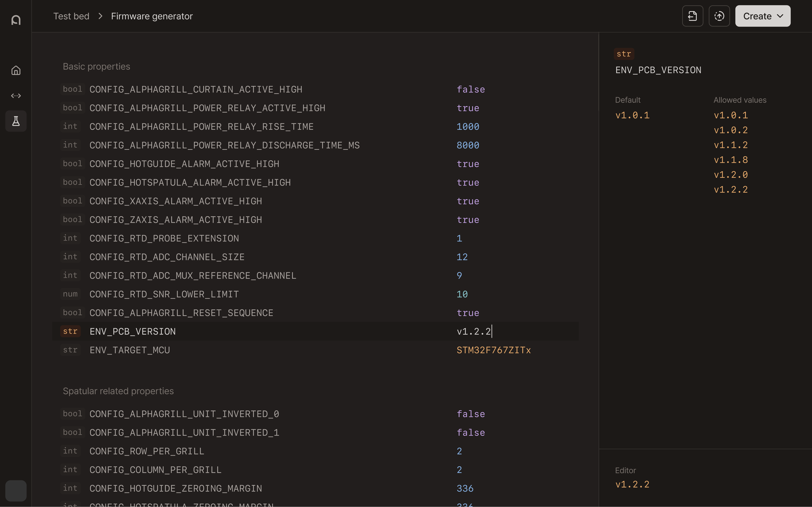This screenshot has width=812, height=507.
Task: Open the connections arrows icon in sidebar
Action: click(x=16, y=96)
